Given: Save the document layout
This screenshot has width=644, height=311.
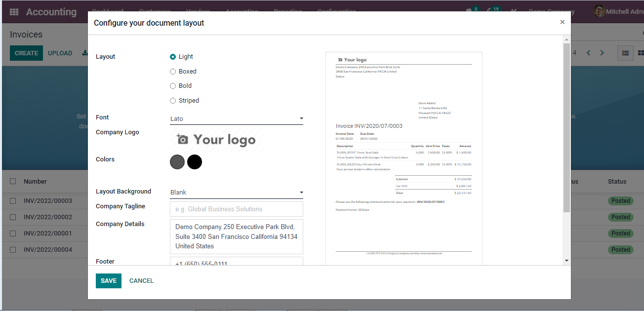Looking at the screenshot, I should pyautogui.click(x=108, y=281).
